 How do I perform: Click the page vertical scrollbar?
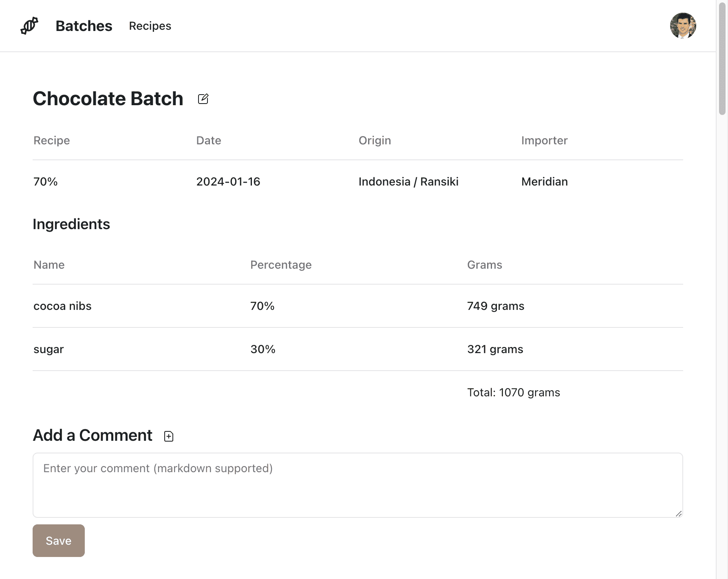click(722, 289)
